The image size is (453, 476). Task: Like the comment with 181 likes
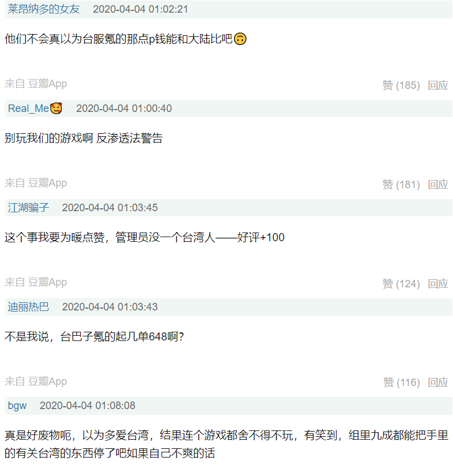[401, 185]
